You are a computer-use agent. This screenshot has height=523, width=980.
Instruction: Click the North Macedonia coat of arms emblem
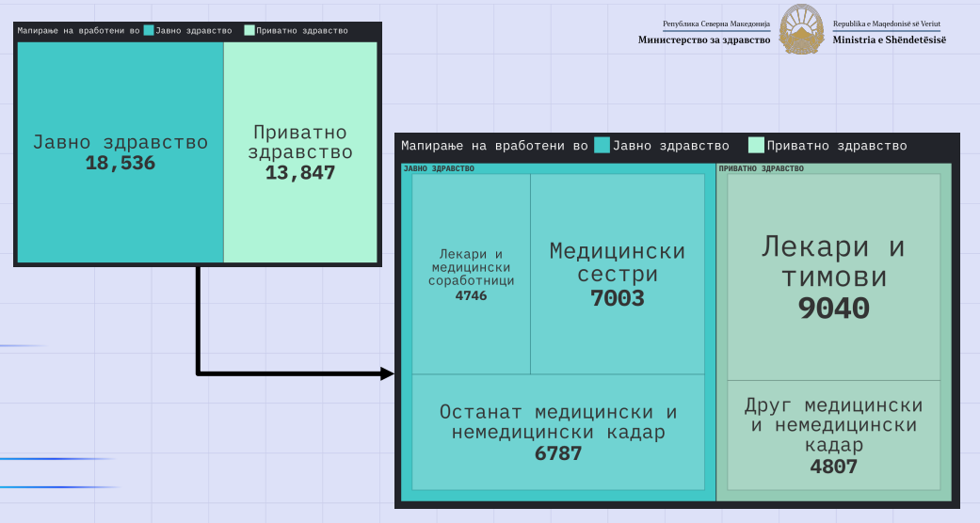tap(801, 30)
